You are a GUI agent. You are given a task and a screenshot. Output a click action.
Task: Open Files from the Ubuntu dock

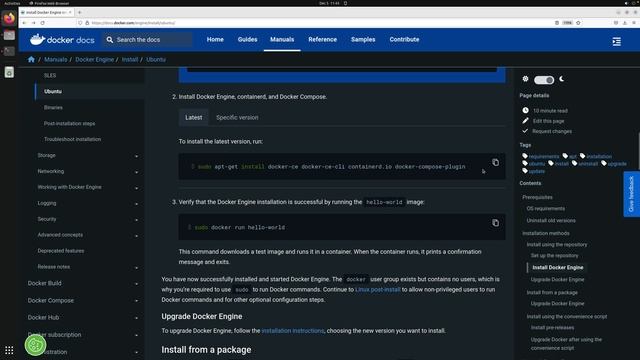point(9,35)
